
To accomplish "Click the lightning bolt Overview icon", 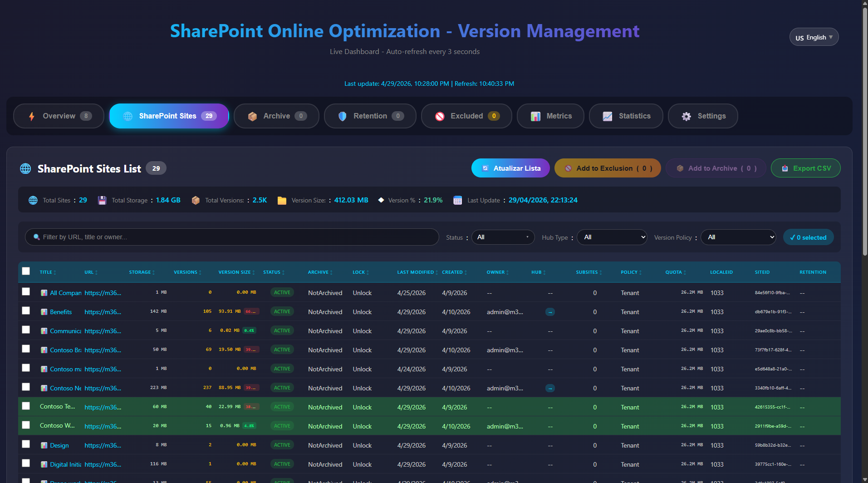I will (x=32, y=116).
